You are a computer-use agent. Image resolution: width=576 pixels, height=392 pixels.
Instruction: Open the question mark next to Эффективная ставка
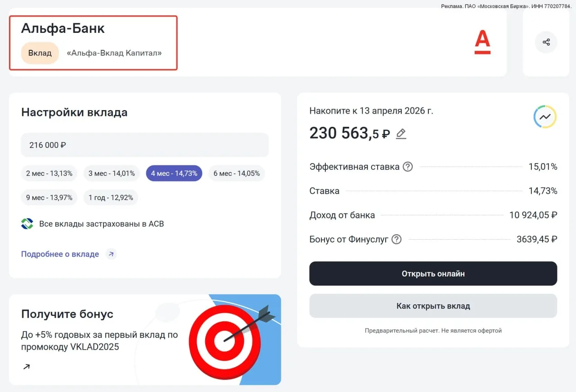click(x=408, y=167)
